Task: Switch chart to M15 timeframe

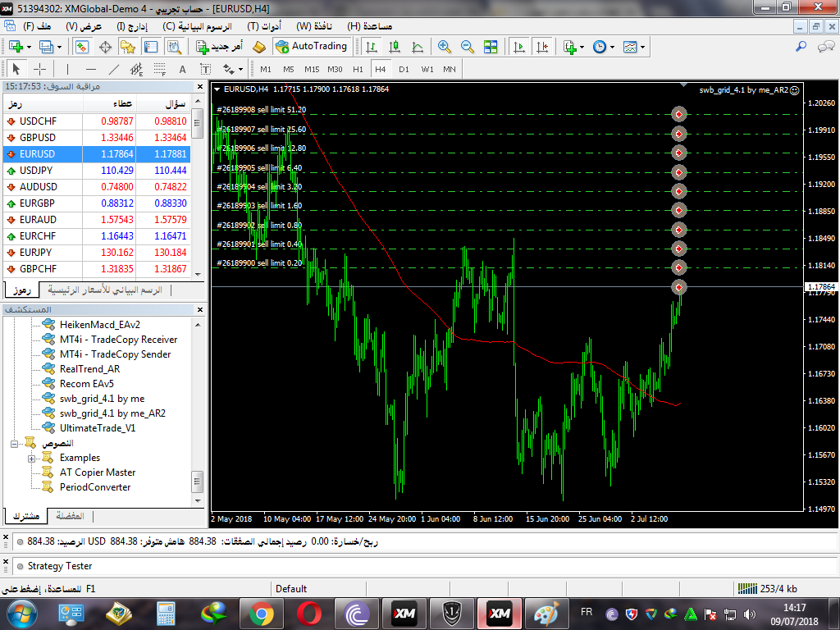Action: [312, 69]
